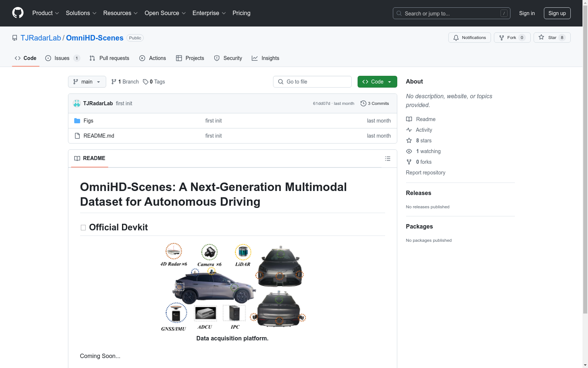Switch to the Code tab
Image resolution: width=588 pixels, height=368 pixels.
(26, 58)
